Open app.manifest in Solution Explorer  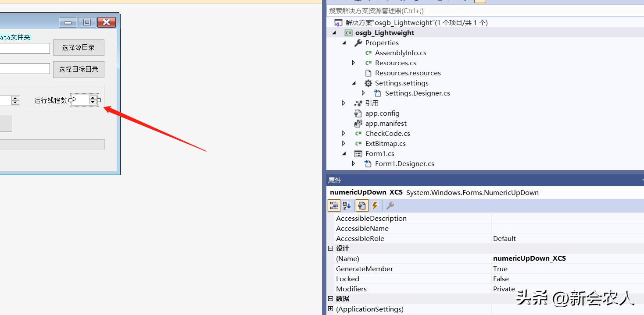tap(386, 123)
